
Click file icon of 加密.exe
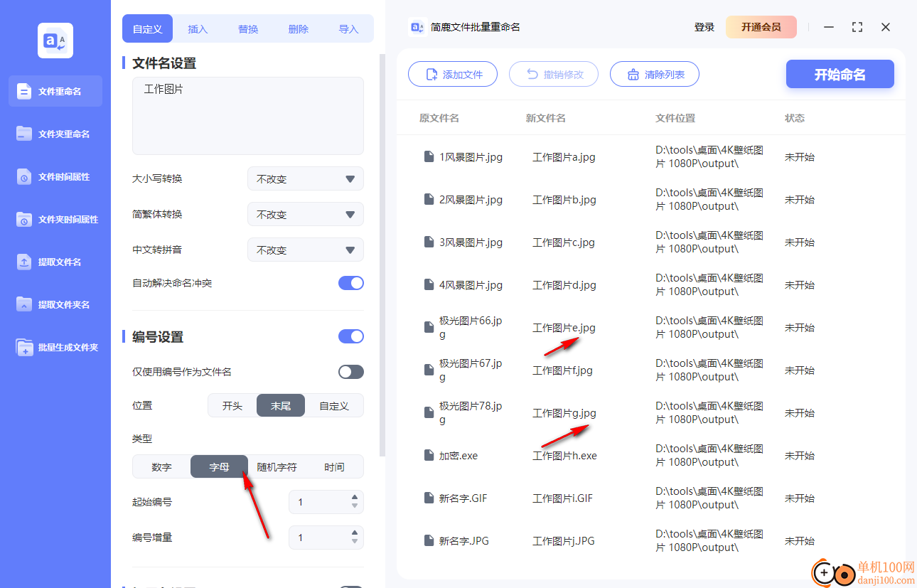tap(429, 455)
